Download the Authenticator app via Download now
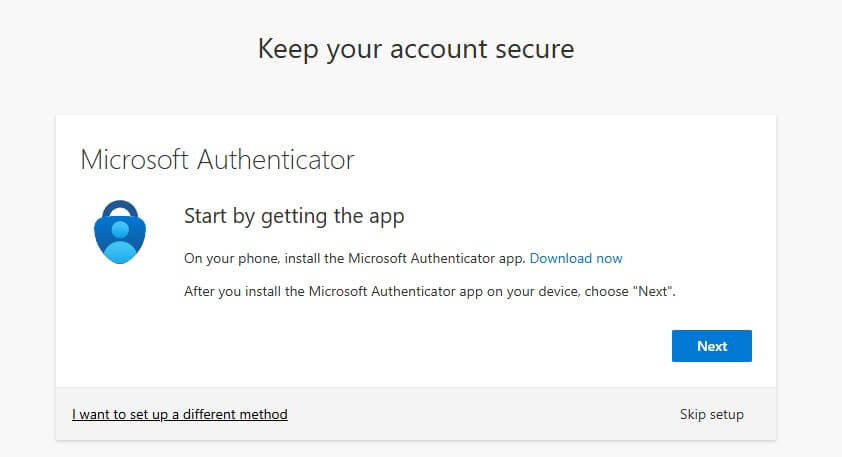Screen dimensions: 842x457 coord(576,258)
